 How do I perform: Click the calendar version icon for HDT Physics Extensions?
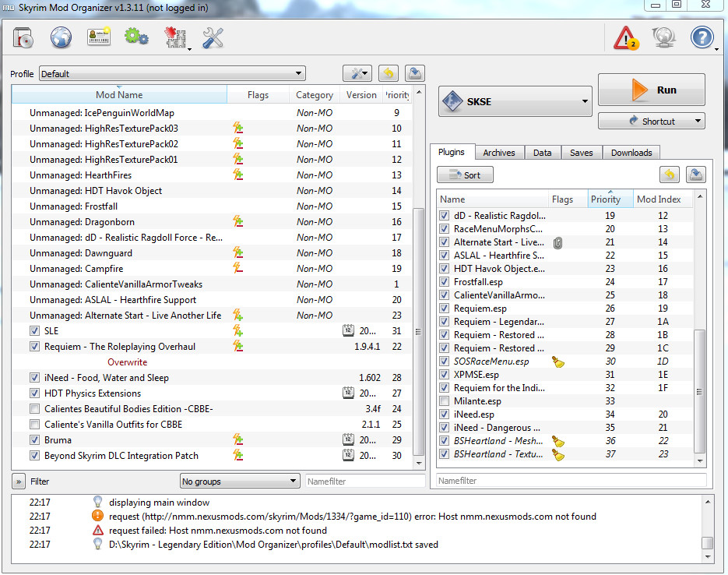pyautogui.click(x=348, y=393)
